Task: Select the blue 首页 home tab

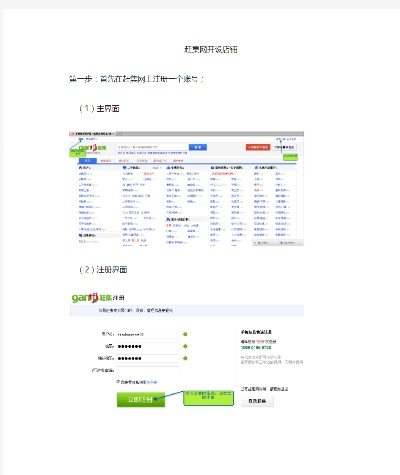Action: pyautogui.click(x=88, y=161)
